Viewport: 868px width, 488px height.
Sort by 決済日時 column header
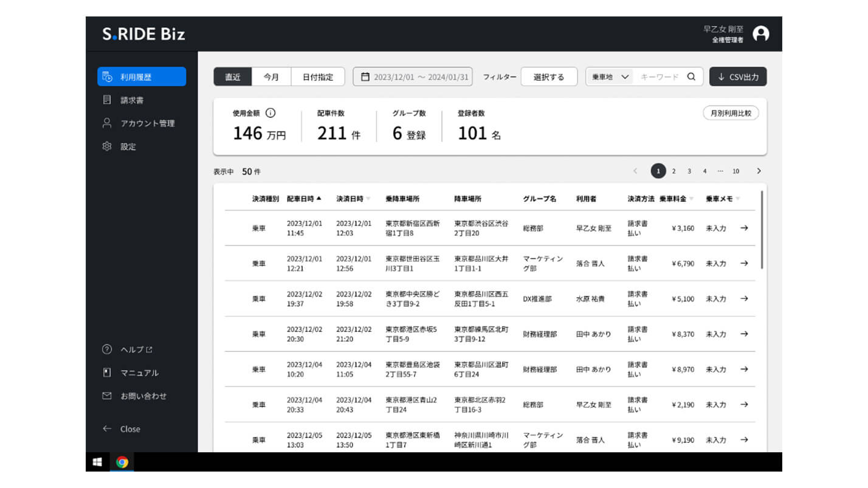353,199
